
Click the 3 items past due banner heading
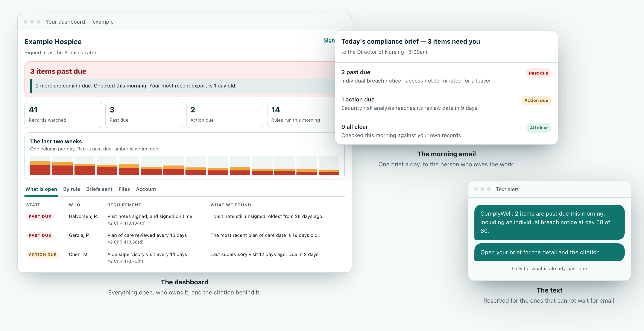tap(58, 71)
